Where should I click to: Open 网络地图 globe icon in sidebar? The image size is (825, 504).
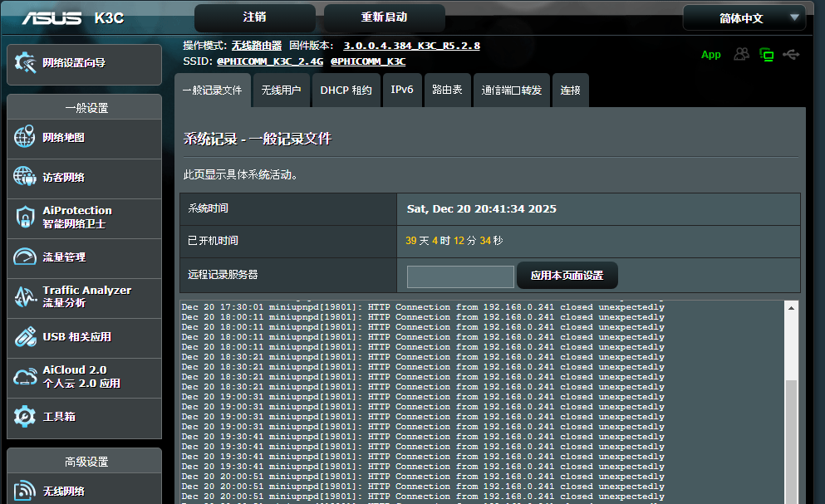(25, 138)
